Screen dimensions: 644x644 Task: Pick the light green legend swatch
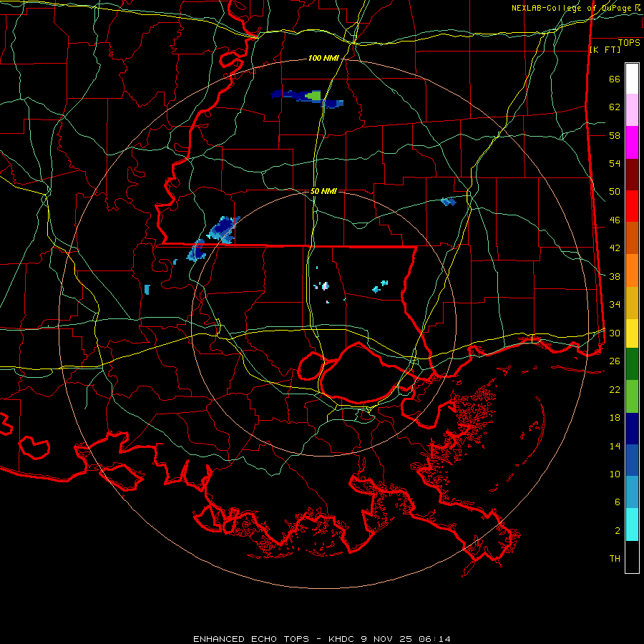[x=632, y=396]
